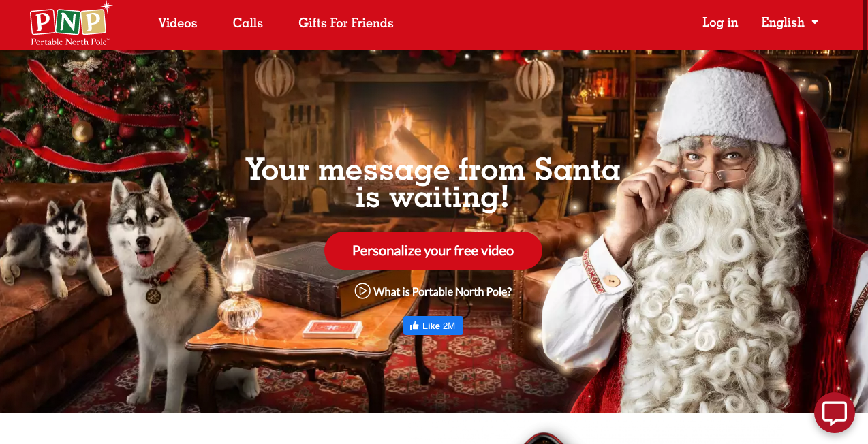The width and height of the screenshot is (868, 444).
Task: Click the partially visible badge at page bottom
Action: 544,438
